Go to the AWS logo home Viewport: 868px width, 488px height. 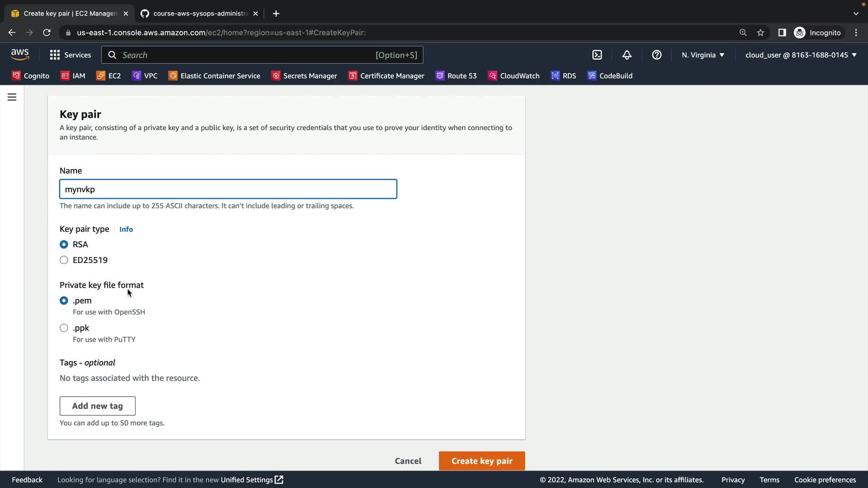click(x=20, y=54)
